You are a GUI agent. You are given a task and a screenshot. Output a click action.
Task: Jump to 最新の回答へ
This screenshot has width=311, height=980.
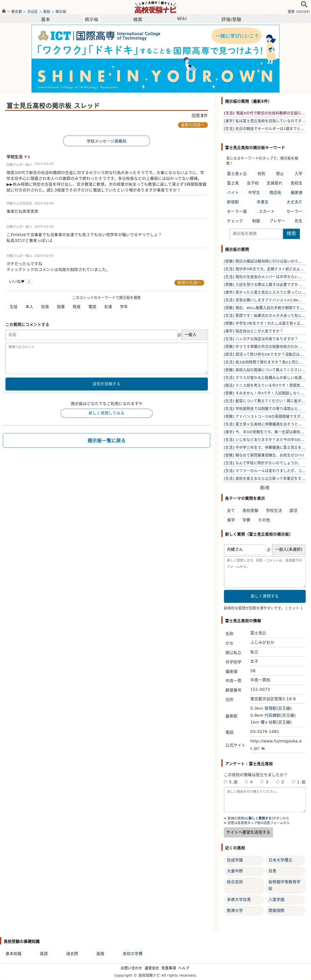click(x=193, y=125)
